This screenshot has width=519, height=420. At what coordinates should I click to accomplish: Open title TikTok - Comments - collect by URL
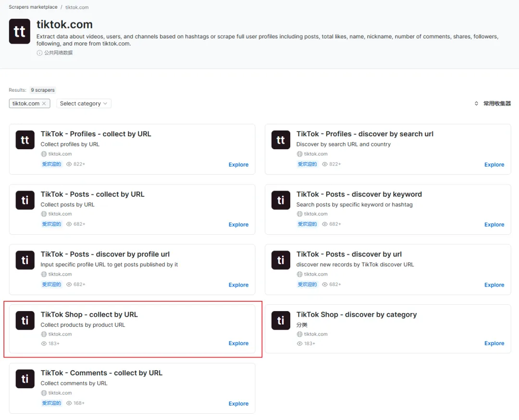coord(101,372)
